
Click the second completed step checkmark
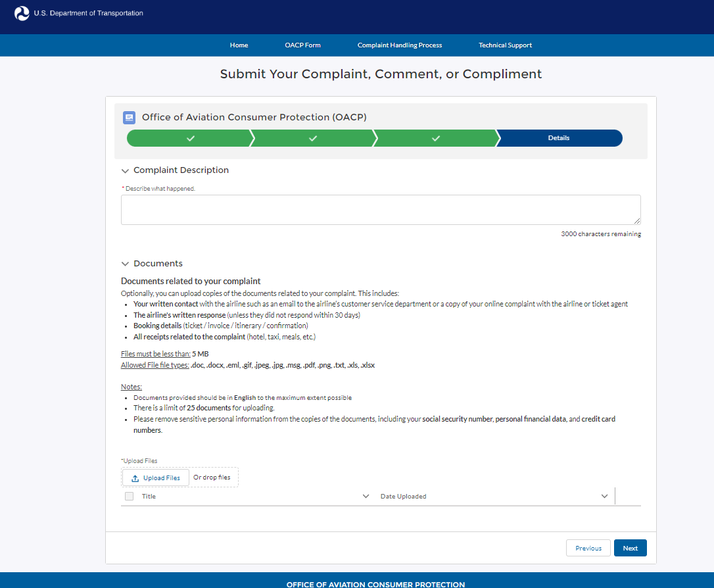313,138
